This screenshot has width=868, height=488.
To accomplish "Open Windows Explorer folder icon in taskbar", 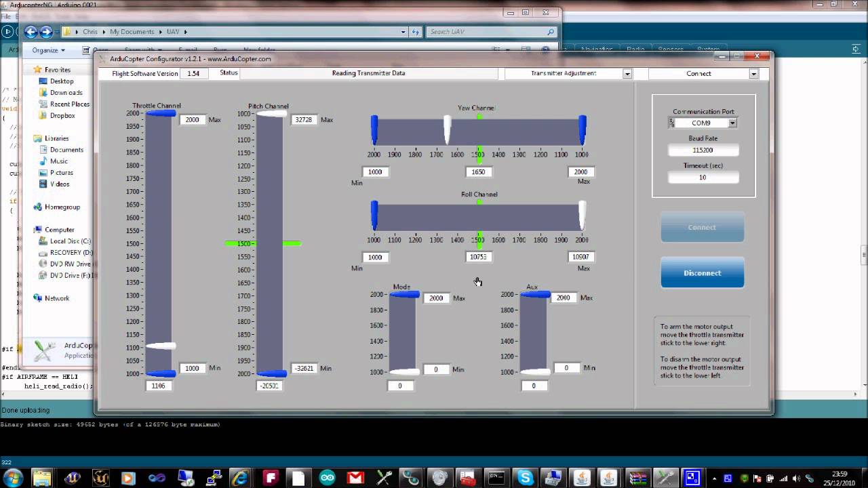I will click(x=42, y=478).
